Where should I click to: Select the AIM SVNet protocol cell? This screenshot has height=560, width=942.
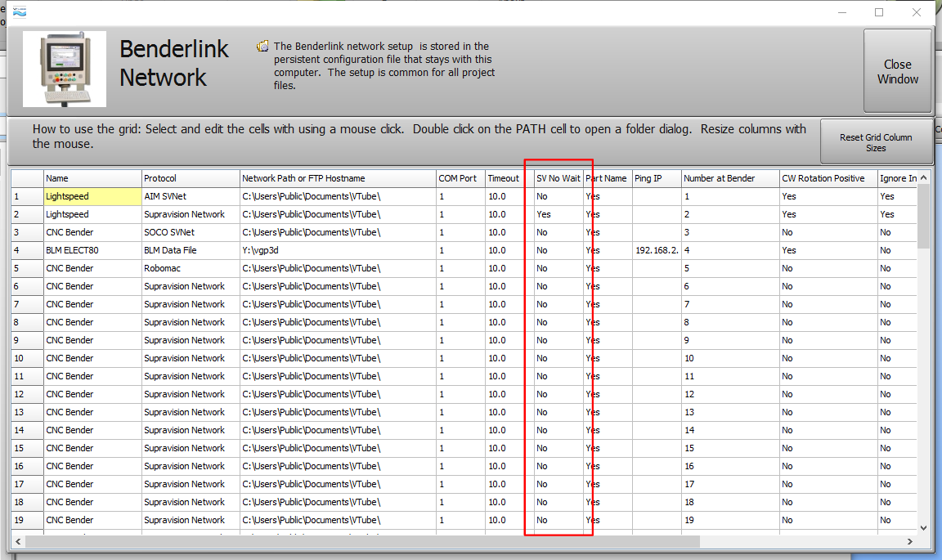(191, 196)
